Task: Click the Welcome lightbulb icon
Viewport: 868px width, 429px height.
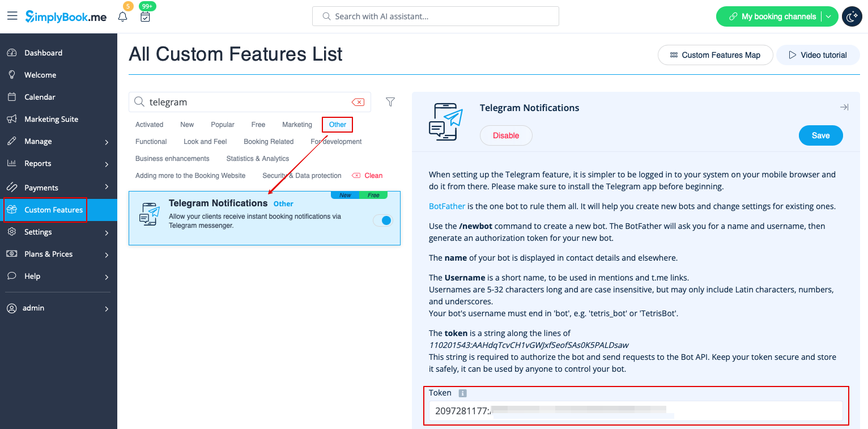Action: [11, 75]
